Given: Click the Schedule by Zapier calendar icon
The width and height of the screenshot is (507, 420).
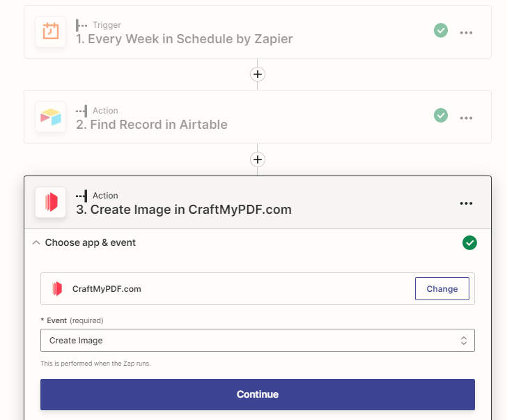Looking at the screenshot, I should (51, 31).
